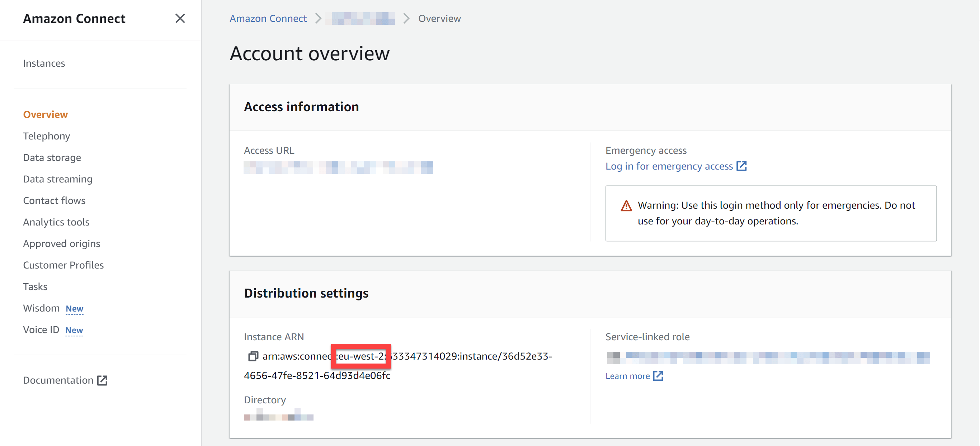Click the external link icon next to Learn more
Viewport: 980px width, 446px height.
pyautogui.click(x=658, y=376)
